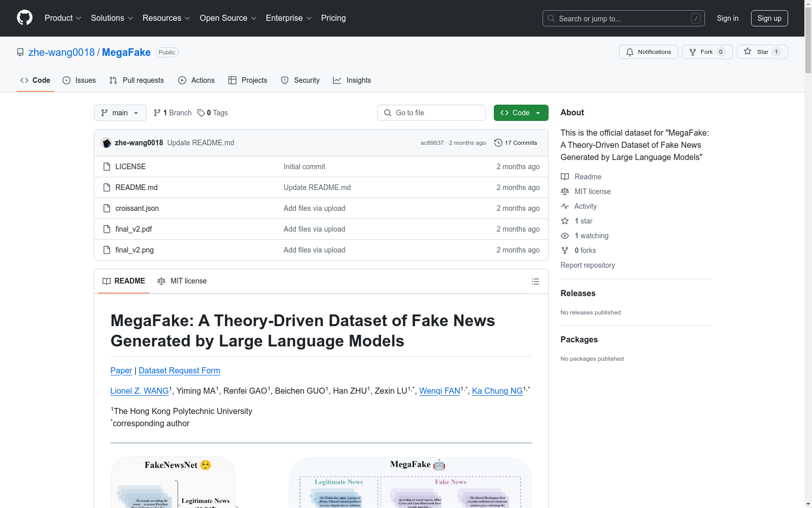The height and width of the screenshot is (508, 812).
Task: Click the avatar of zhe-wang0018 in commit row
Action: [x=106, y=143]
